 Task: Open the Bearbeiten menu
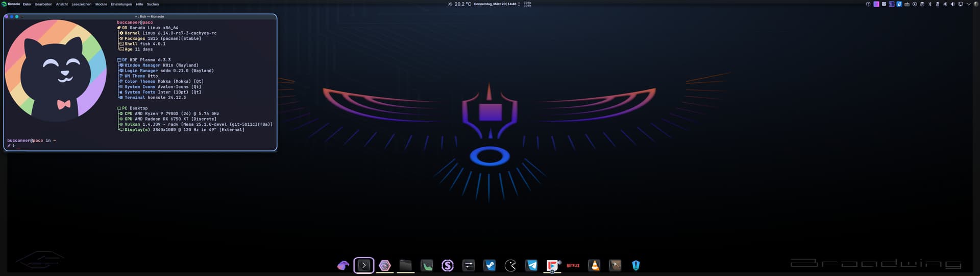coord(43,4)
